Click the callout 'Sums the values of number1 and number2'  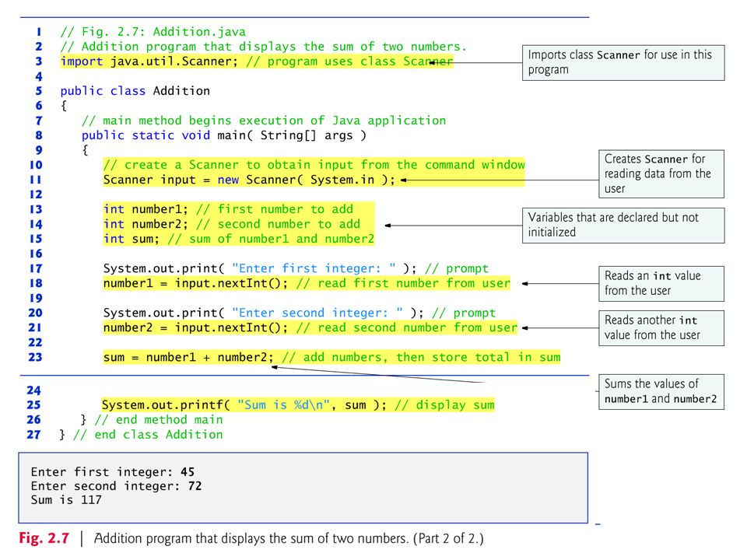[661, 392]
